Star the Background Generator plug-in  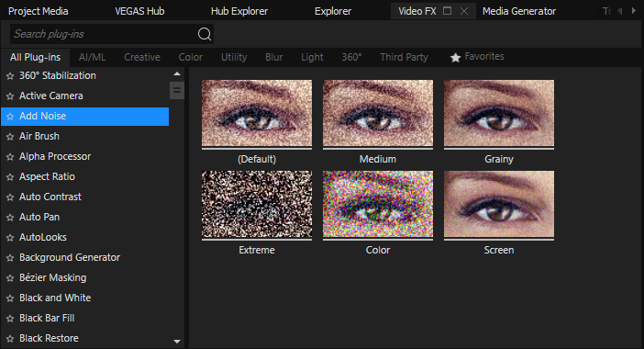pos(10,258)
